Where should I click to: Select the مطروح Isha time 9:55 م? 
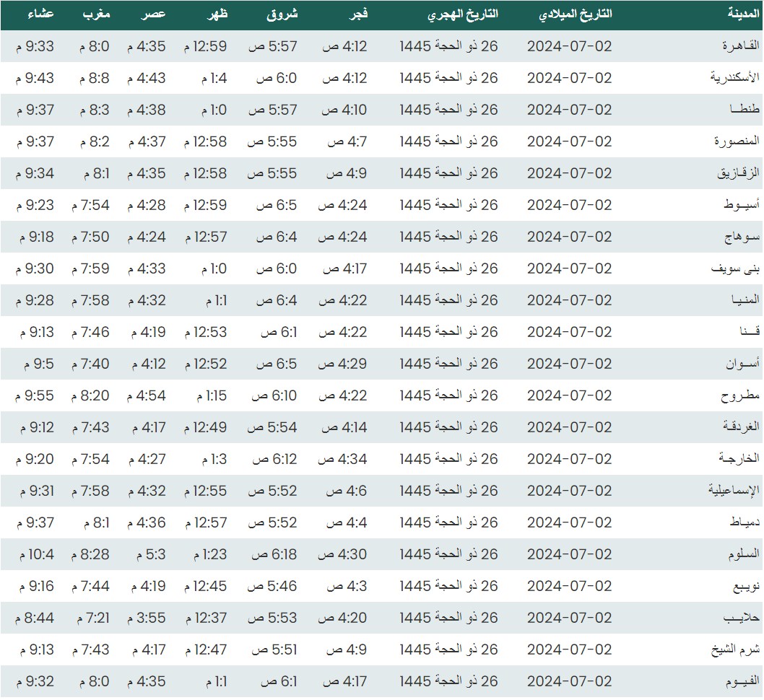tap(35, 395)
